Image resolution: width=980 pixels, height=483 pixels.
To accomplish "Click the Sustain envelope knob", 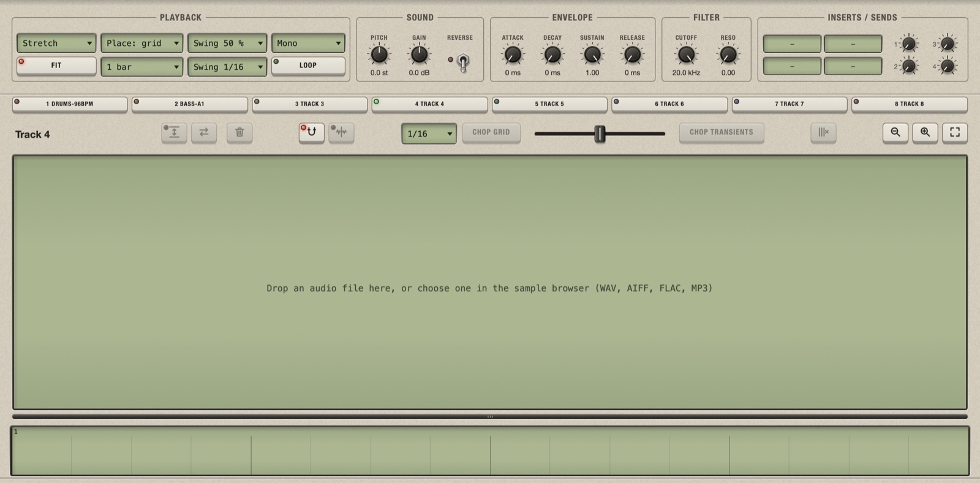I will coord(592,55).
